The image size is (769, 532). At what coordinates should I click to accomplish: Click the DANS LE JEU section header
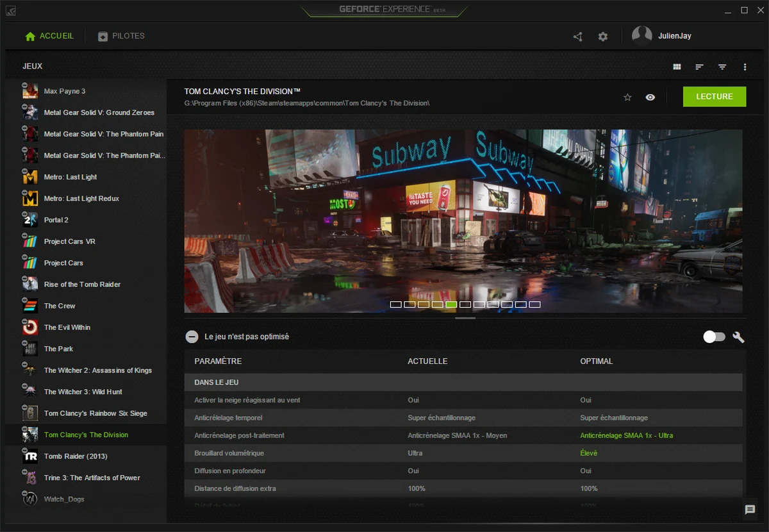pos(463,383)
